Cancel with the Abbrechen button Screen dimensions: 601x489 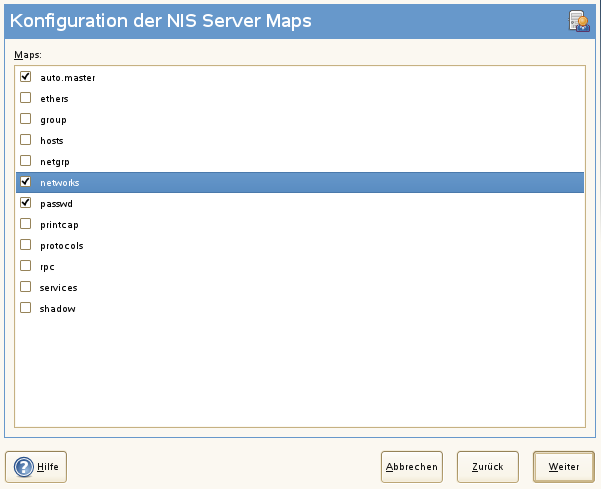point(411,466)
